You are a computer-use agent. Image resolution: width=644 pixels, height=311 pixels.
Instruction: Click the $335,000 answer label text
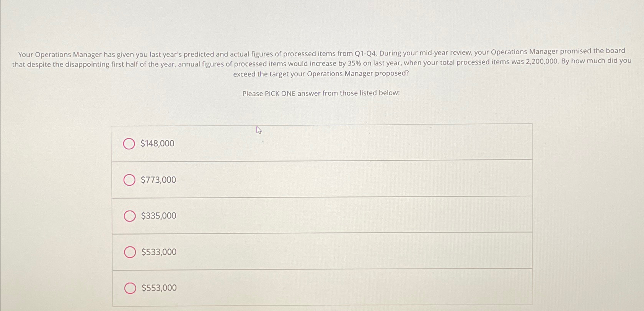159,216
